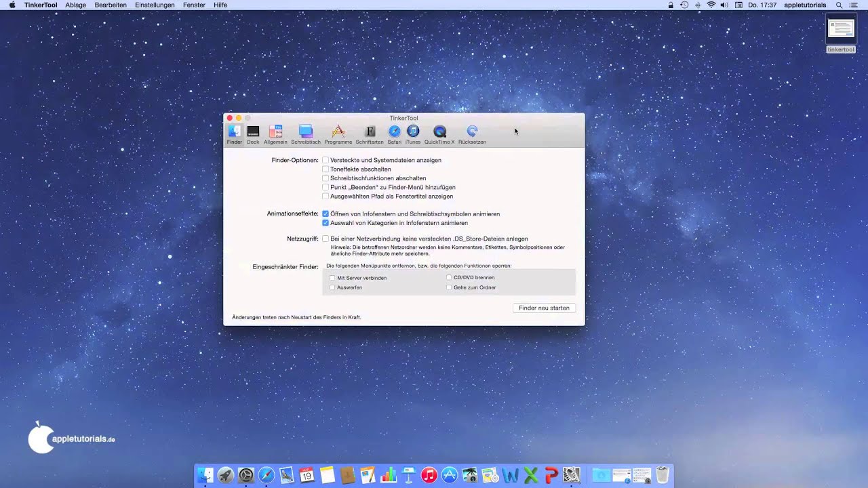The height and width of the screenshot is (488, 868).
Task: Open Microsoft Excel X icon in Dock
Action: coord(531,475)
